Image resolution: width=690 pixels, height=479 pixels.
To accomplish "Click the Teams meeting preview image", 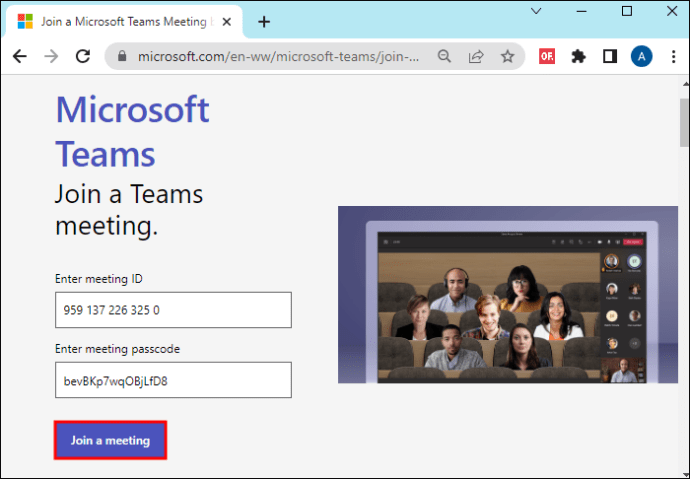I will pos(508,295).
